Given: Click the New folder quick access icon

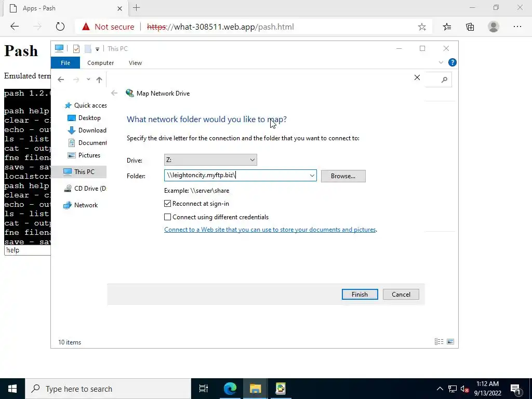Looking at the screenshot, I should pyautogui.click(x=88, y=48).
